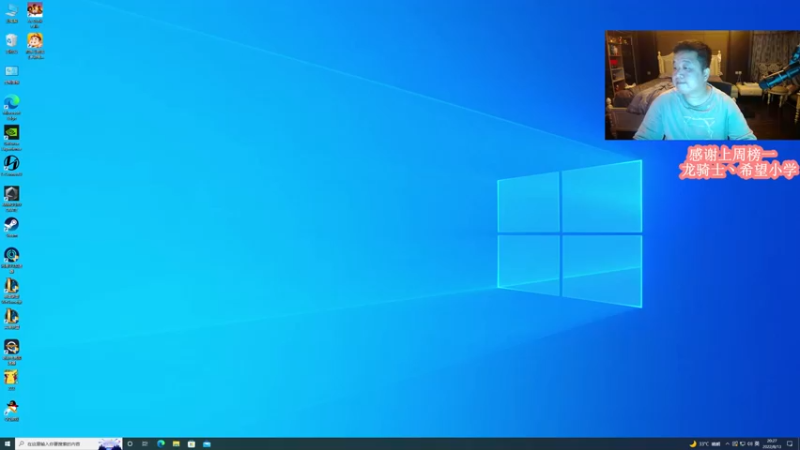Open the notification center icon

[790, 444]
